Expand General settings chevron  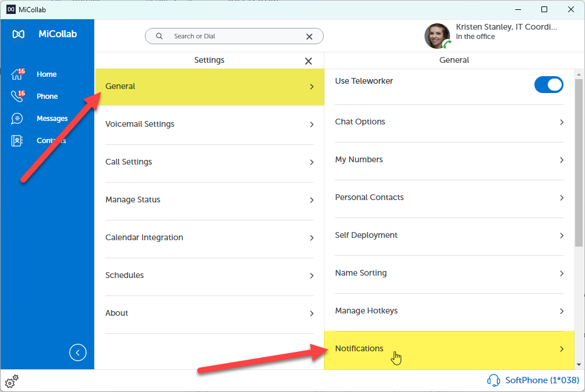[x=312, y=87]
